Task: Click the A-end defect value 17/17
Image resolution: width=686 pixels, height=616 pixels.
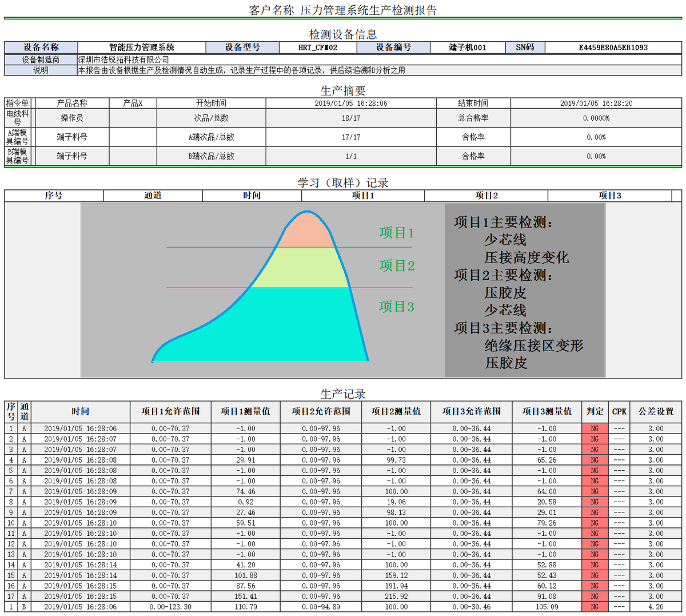Action: pyautogui.click(x=351, y=137)
